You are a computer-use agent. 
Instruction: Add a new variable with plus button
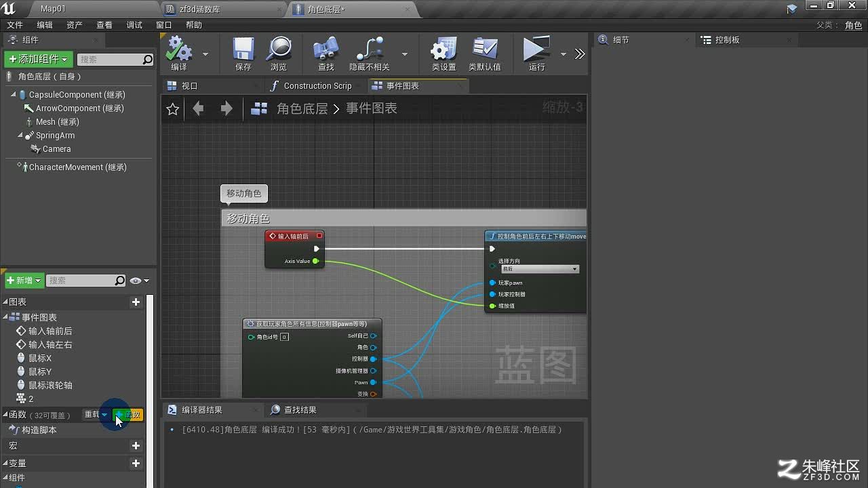pyautogui.click(x=136, y=464)
